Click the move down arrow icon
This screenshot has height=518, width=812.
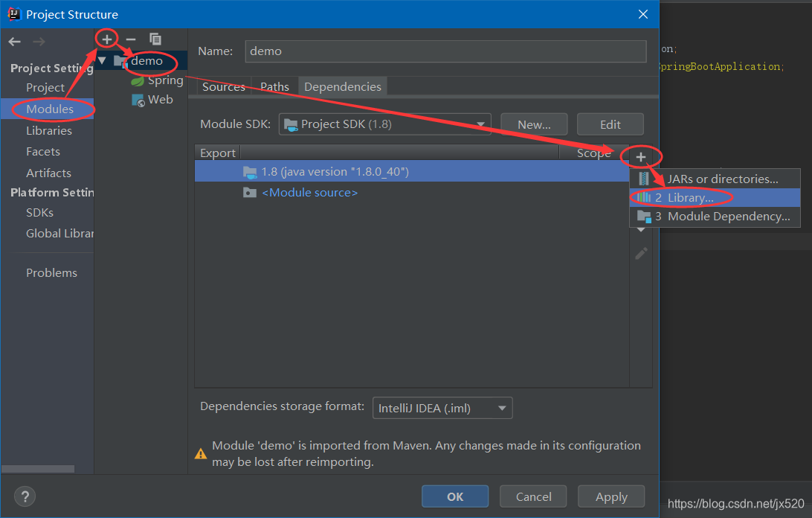(641, 230)
